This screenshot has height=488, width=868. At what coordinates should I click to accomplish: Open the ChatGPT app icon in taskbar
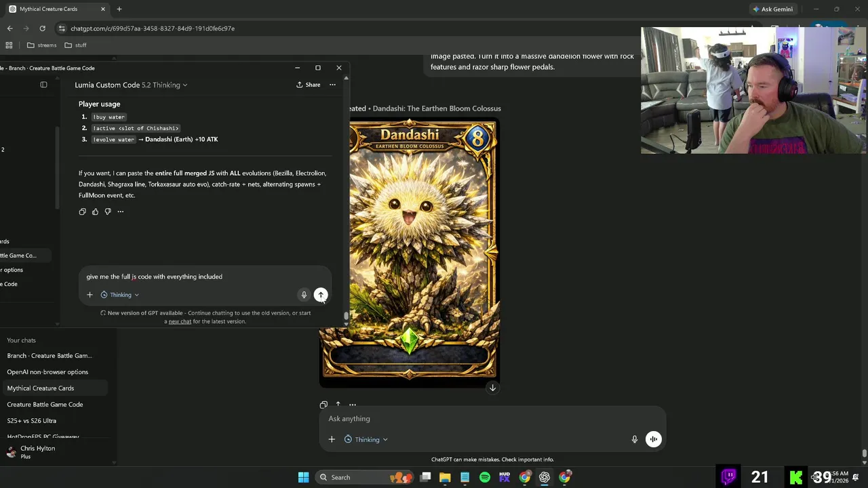(x=545, y=477)
